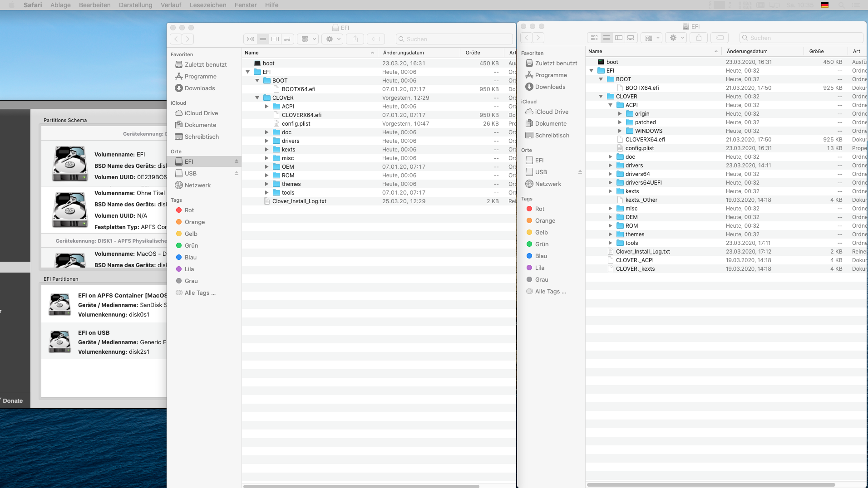The image size is (868, 488).
Task: Eject the USB volume in right sidebar
Action: coord(580,172)
